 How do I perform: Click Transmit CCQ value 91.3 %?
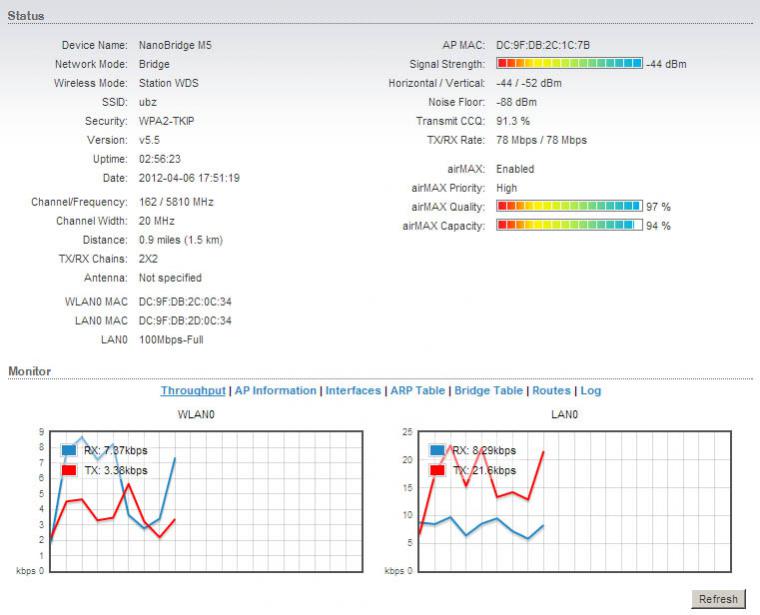513,121
